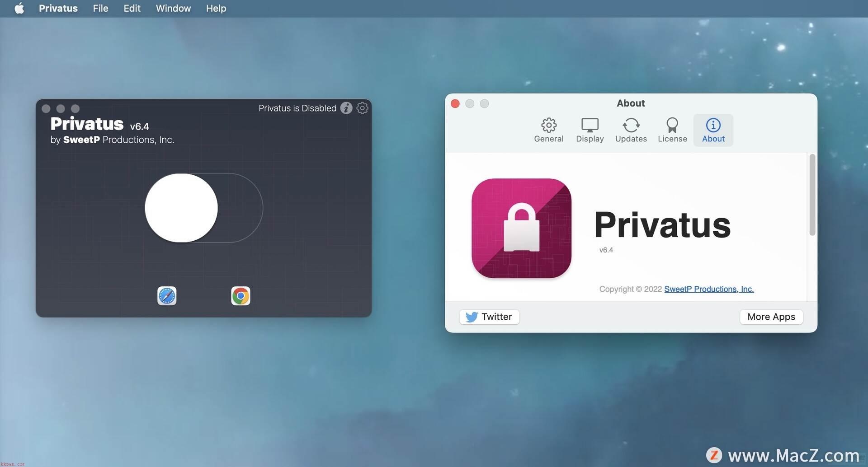Toggle the Privatus enable switch
This screenshot has height=467, width=868.
tap(204, 208)
